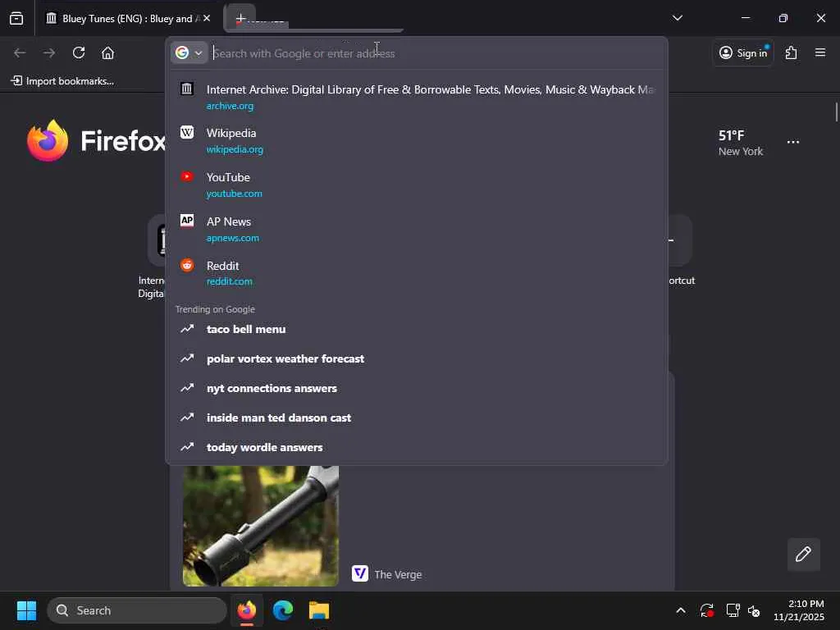Click trending arrow icon beside taco bell menu
840x630 pixels.
click(x=187, y=328)
